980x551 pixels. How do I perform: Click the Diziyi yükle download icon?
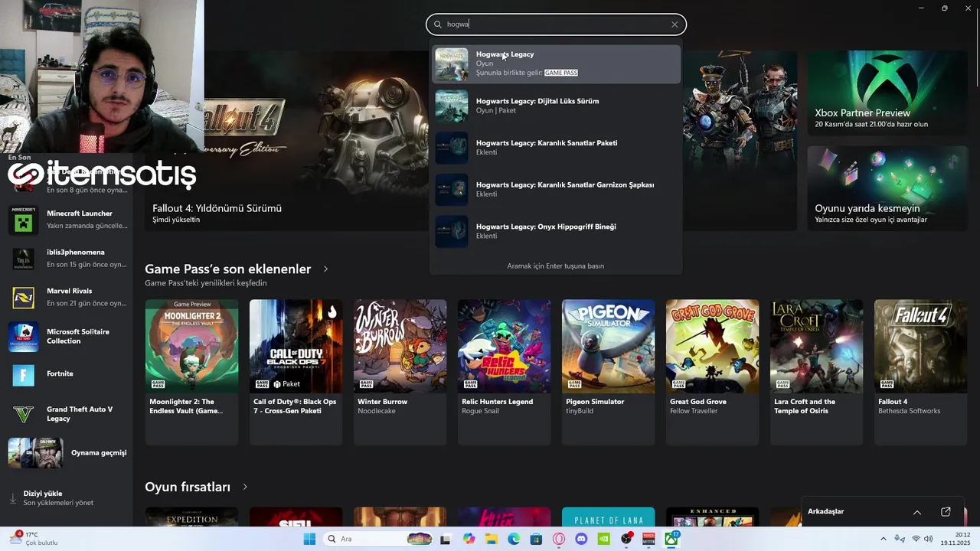click(12, 498)
